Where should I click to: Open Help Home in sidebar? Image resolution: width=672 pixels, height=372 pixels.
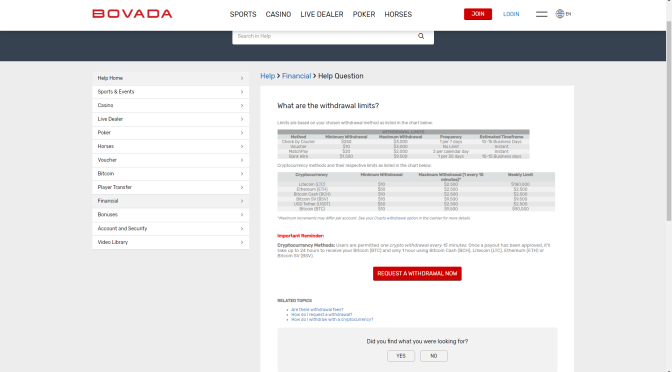point(171,78)
